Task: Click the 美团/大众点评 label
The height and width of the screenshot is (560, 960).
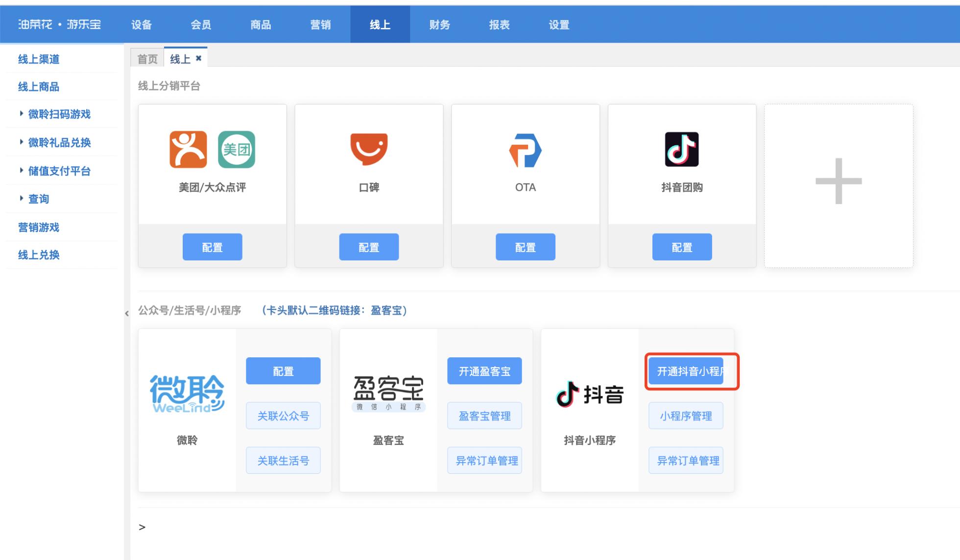Action: tap(212, 187)
